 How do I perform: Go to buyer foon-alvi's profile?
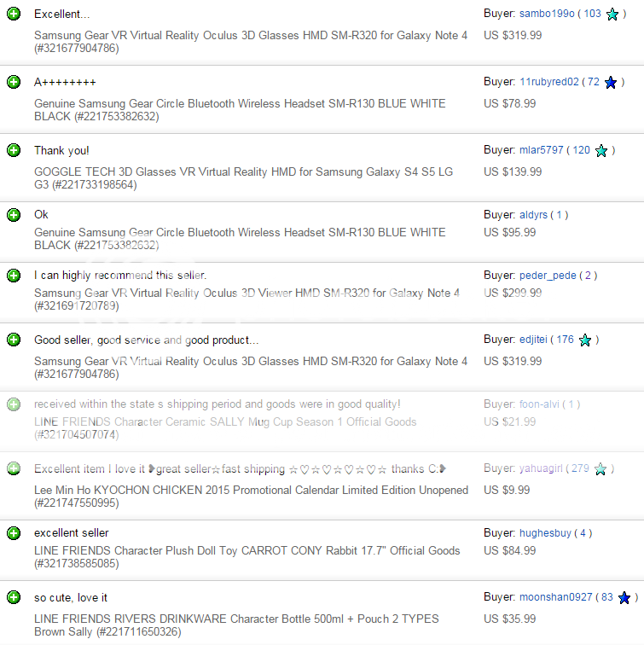(x=538, y=404)
